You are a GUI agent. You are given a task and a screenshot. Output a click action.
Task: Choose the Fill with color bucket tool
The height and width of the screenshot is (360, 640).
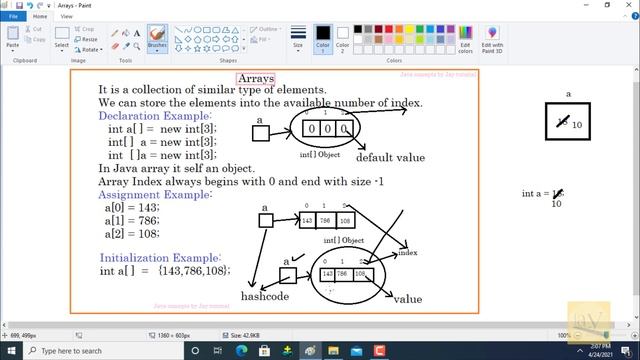[126, 33]
